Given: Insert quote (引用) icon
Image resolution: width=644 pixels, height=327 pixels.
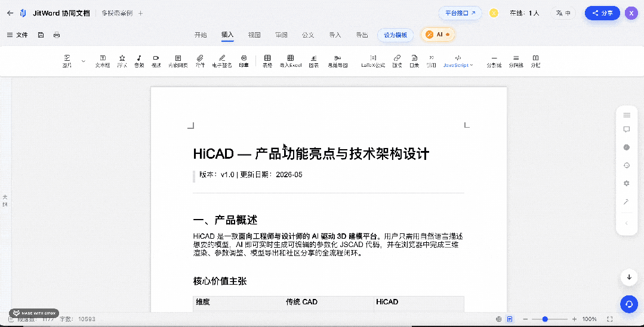Looking at the screenshot, I should coord(432,58).
